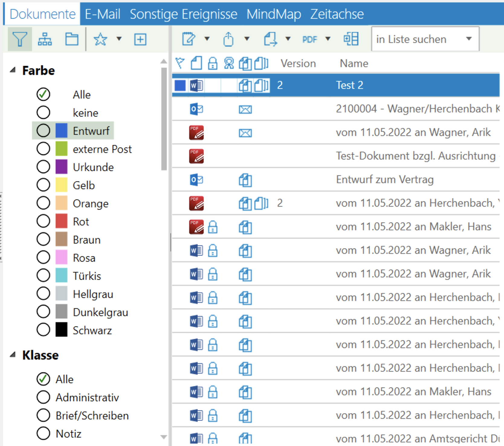Sort list by Name column header

(354, 63)
